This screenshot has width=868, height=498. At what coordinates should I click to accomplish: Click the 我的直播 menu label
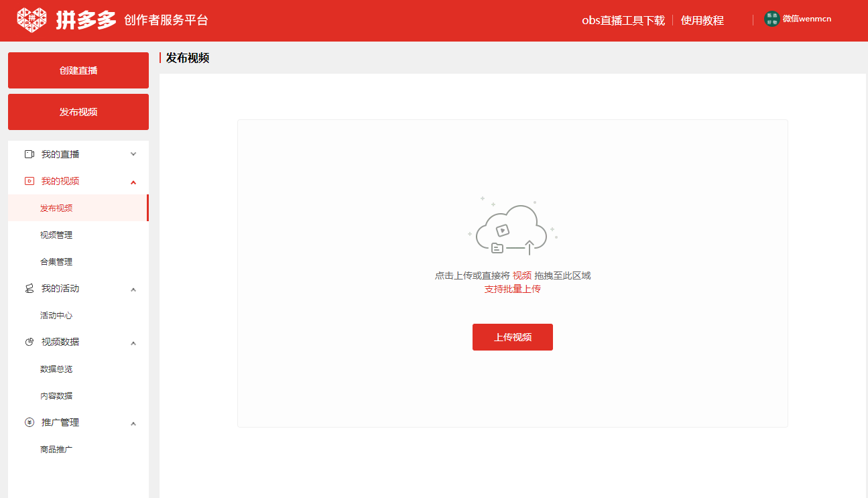coord(60,154)
